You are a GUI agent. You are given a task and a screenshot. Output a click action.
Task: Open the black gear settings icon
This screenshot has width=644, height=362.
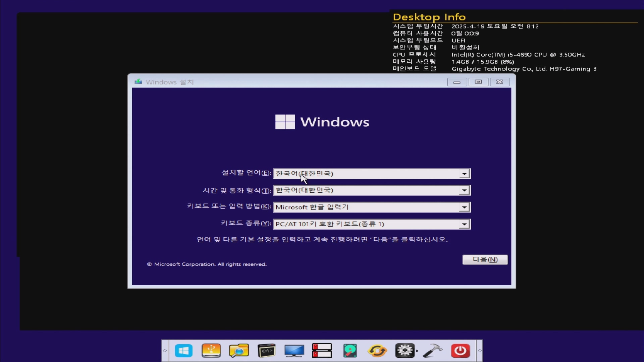point(405,351)
